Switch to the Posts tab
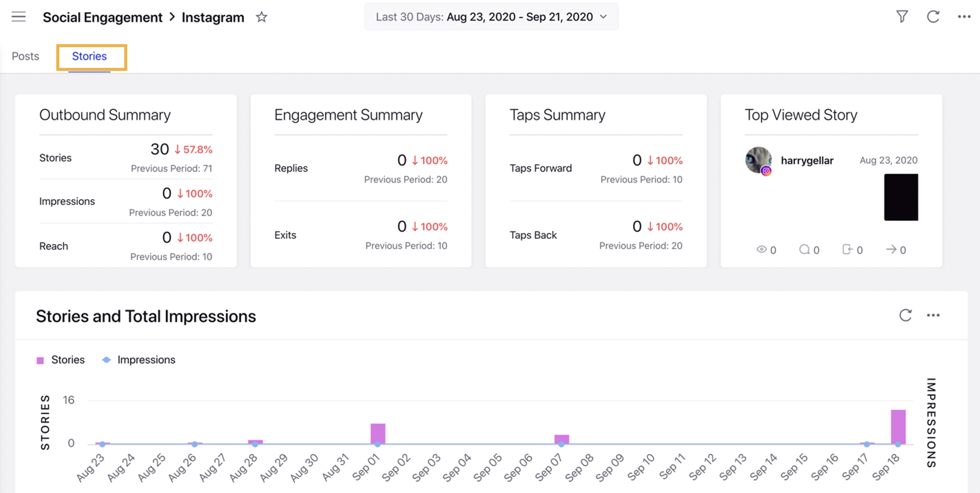The image size is (980, 493). point(26,56)
